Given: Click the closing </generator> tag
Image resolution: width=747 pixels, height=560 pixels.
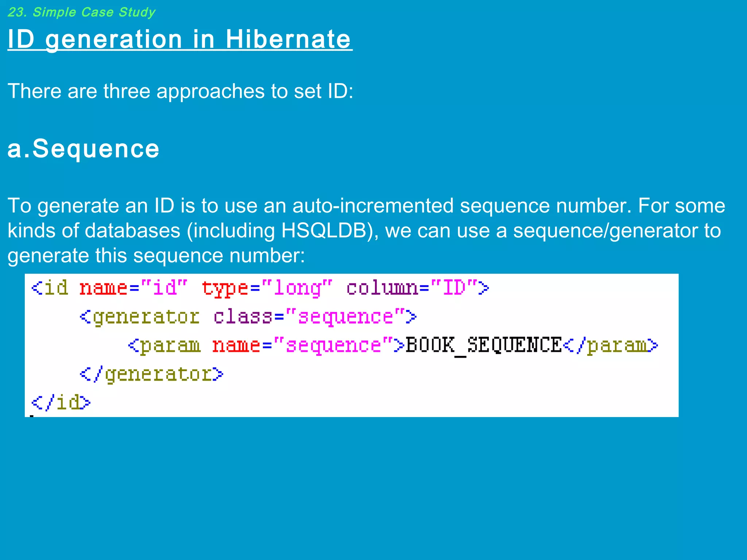Looking at the screenshot, I should point(151,374).
